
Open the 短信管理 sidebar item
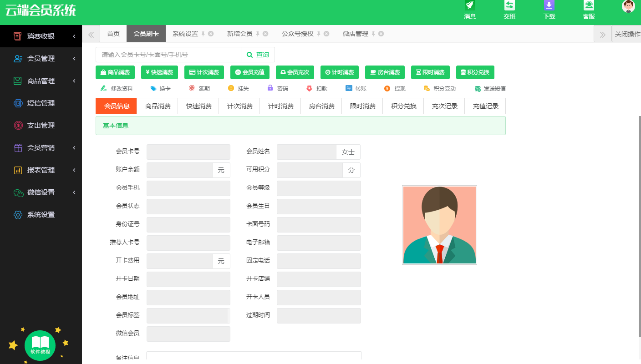(x=41, y=103)
